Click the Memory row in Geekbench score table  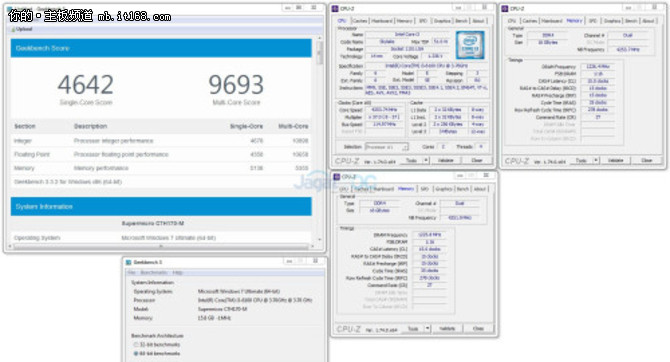point(161,168)
